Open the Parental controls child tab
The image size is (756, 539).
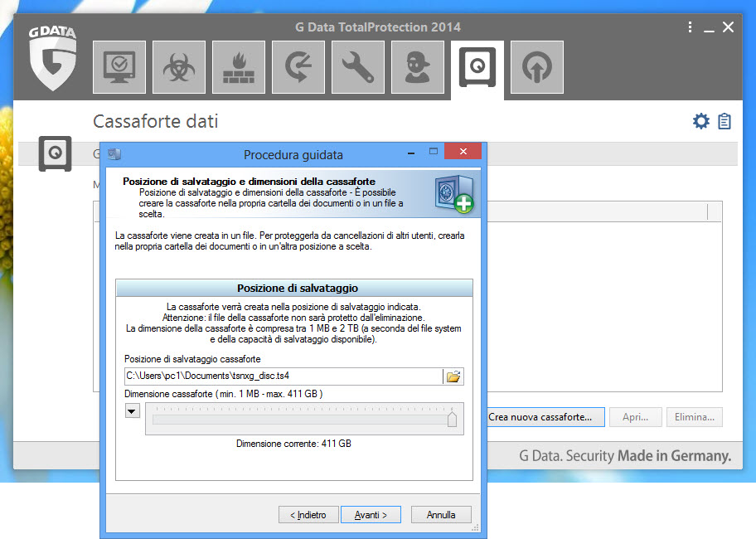click(418, 67)
